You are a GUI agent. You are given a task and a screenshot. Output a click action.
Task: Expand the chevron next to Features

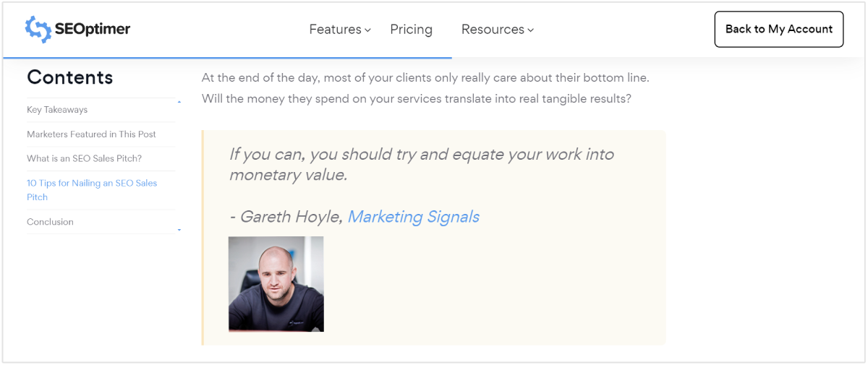368,30
